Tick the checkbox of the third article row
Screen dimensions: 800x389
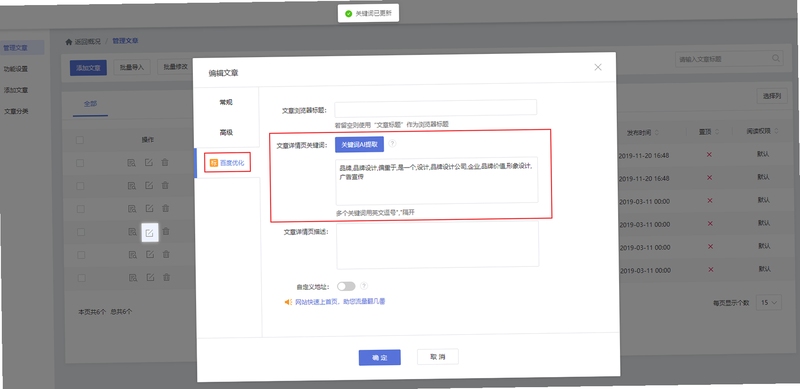(80, 209)
